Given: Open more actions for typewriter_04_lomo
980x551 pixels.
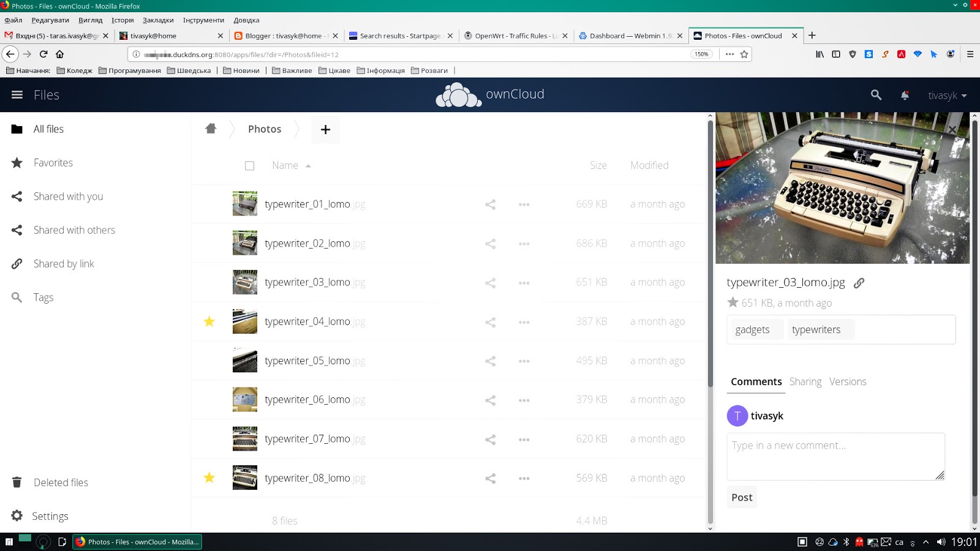Looking at the screenshot, I should (x=524, y=322).
